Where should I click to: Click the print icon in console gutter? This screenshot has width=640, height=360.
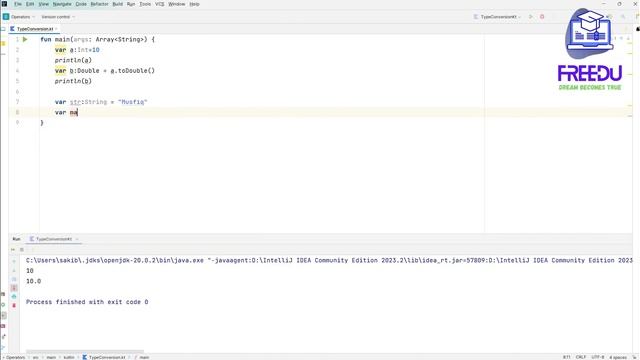tap(14, 297)
